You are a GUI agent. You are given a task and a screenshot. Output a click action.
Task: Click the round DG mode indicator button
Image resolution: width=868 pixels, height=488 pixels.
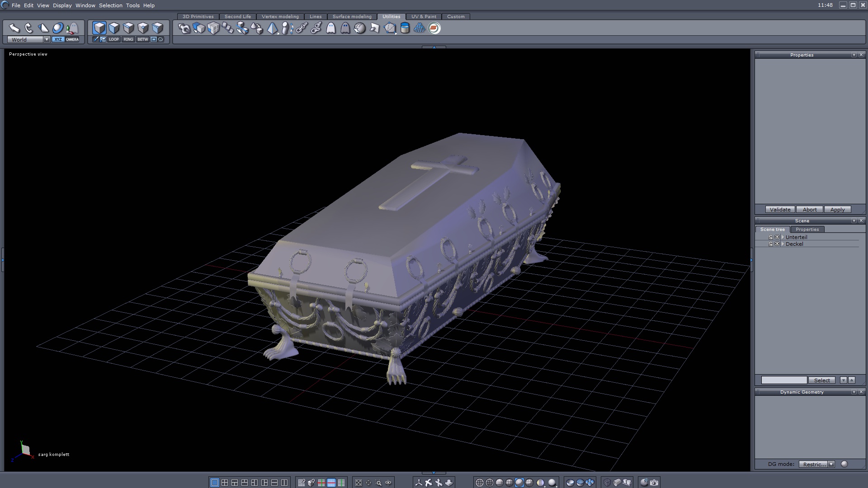pyautogui.click(x=844, y=464)
